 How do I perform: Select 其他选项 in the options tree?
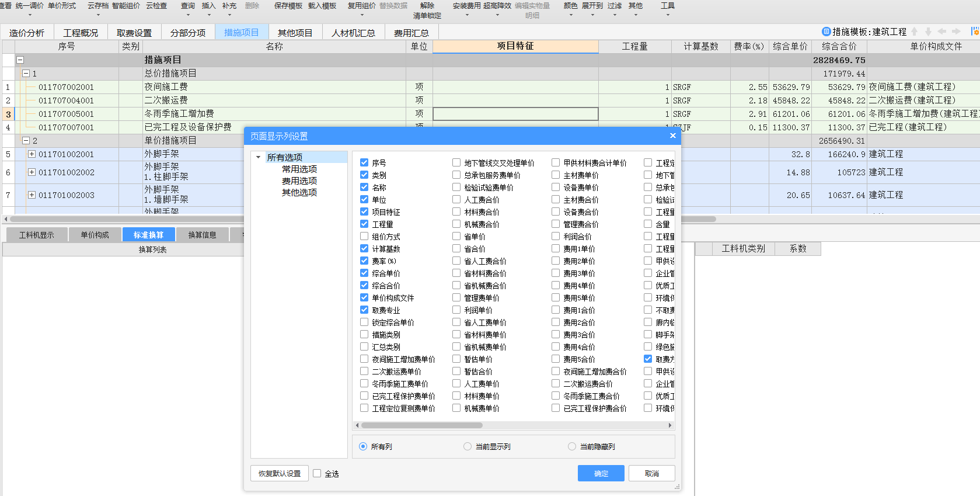point(299,192)
